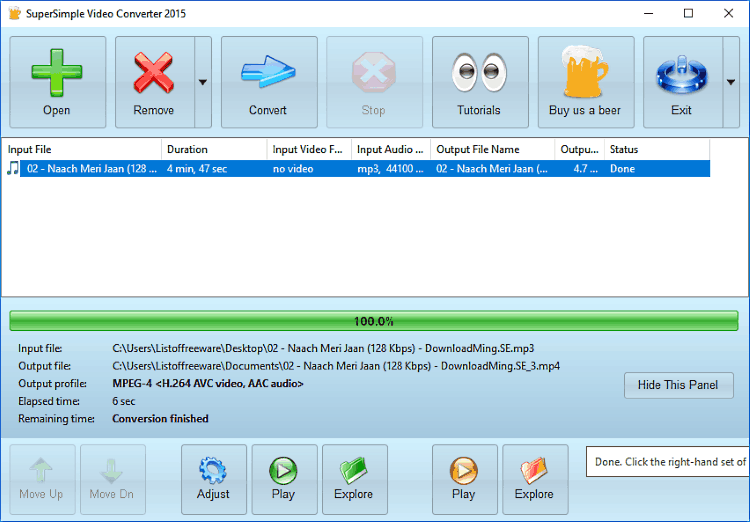Select the 02 - Naach Meri Jaan input row
This screenshot has height=522, width=750.
click(x=356, y=168)
